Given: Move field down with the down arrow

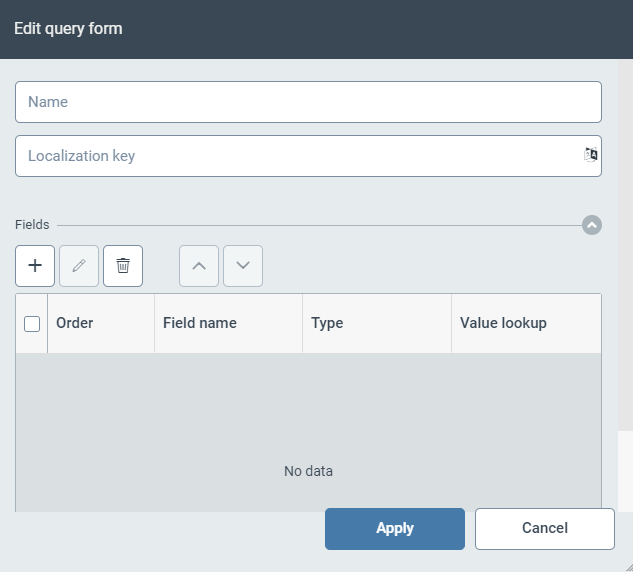Looking at the screenshot, I should pos(243,266).
